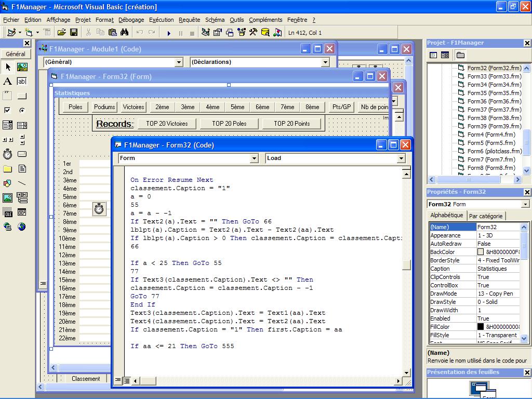532x399 pixels.
Task: Open the Form32 object list in Propriétés
Action: coord(525,204)
